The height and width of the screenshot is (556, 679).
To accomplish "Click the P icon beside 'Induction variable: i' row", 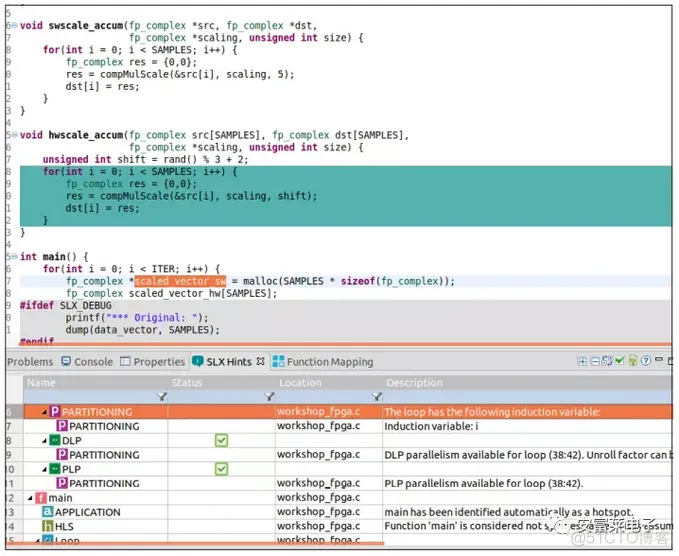I will pyautogui.click(x=62, y=426).
